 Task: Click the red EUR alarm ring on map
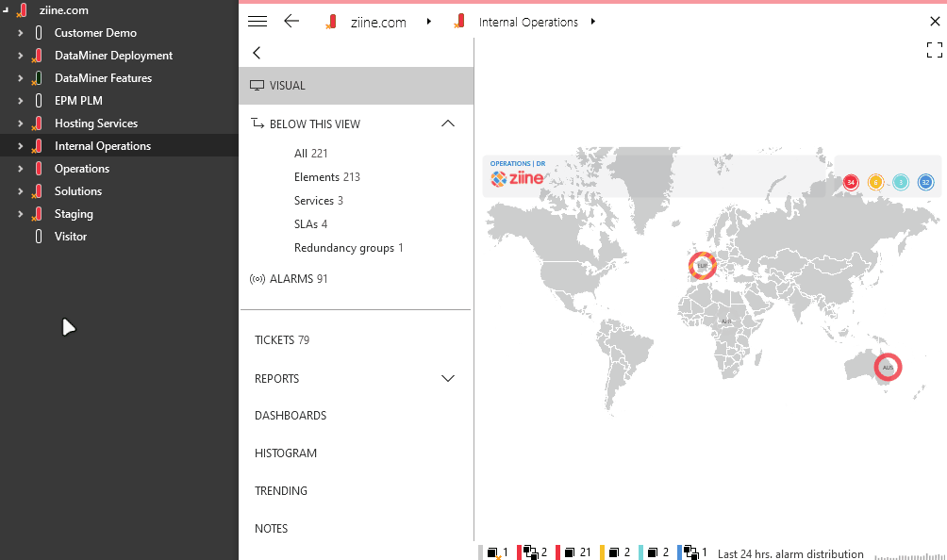(x=703, y=266)
